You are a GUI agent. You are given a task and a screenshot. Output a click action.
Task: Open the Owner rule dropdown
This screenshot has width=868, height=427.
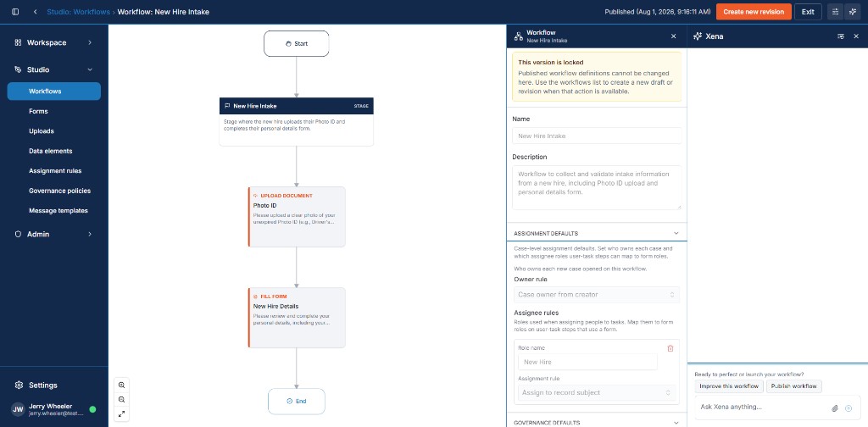597,295
